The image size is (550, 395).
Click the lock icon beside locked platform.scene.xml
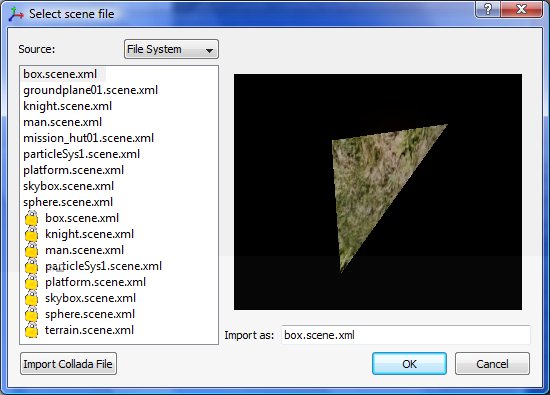32,282
